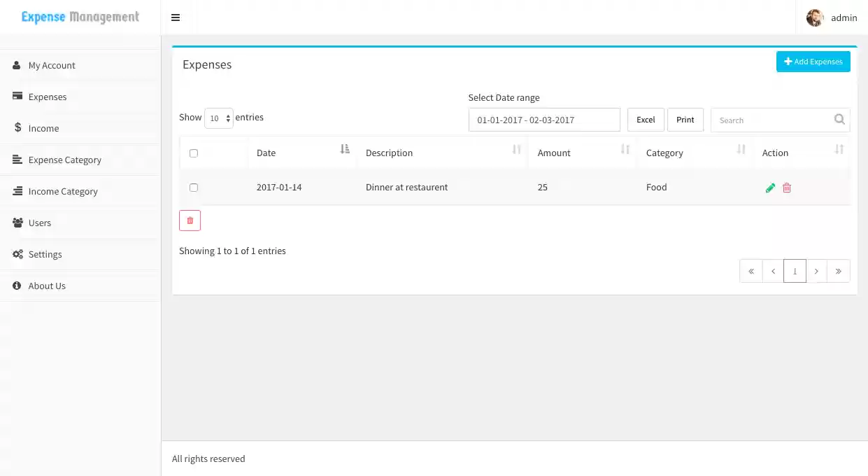
Task: Click the Expense Category list icon
Action: click(x=17, y=160)
